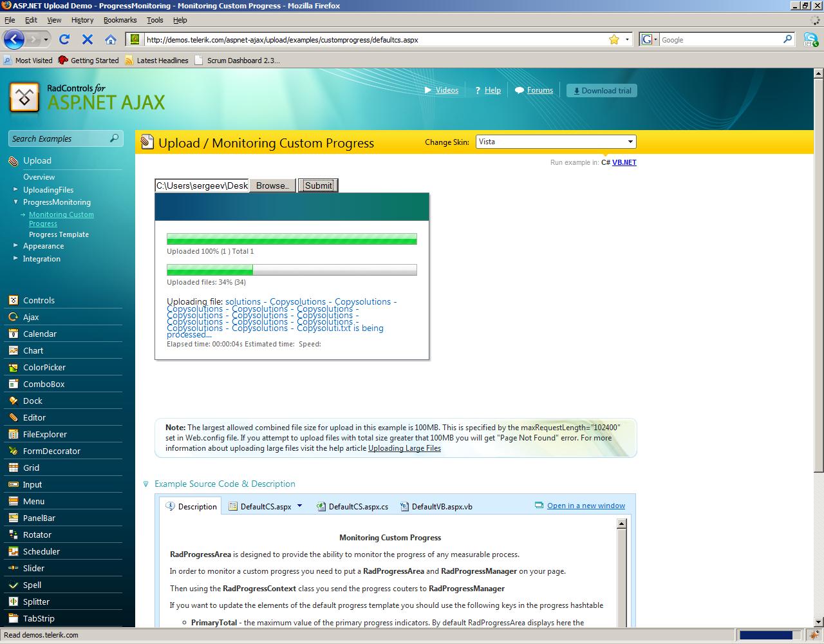Click the Grid icon in sidebar
Image resolution: width=824 pixels, height=644 pixels.
click(13, 468)
